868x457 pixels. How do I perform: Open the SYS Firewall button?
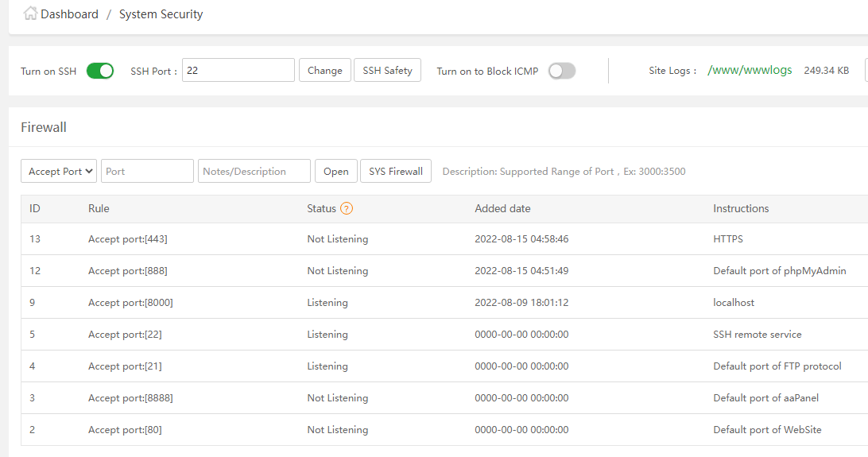396,171
